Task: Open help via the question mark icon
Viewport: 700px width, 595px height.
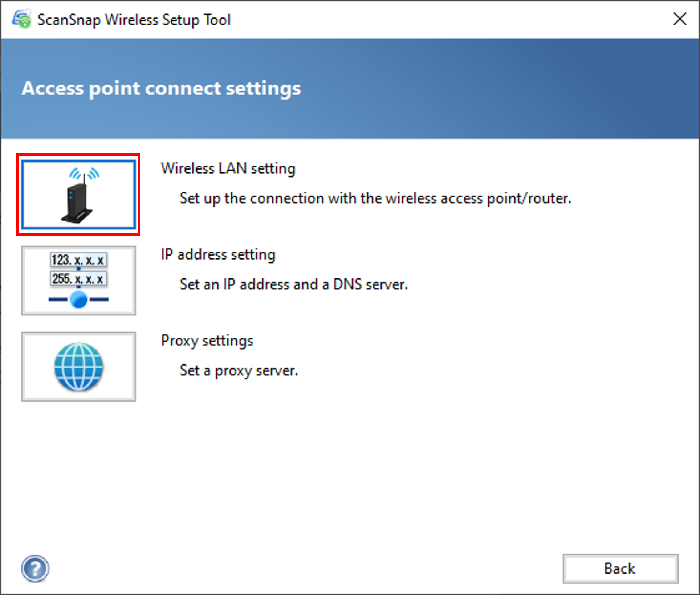Action: tap(35, 568)
